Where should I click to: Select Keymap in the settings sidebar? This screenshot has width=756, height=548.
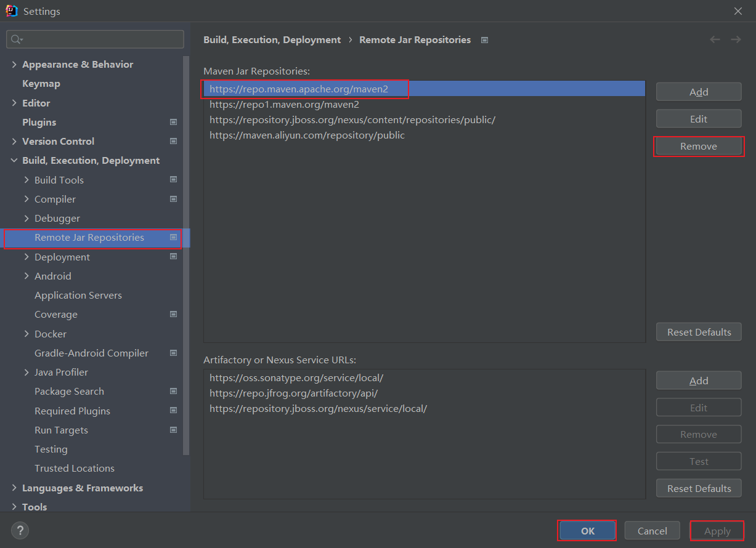click(x=41, y=83)
